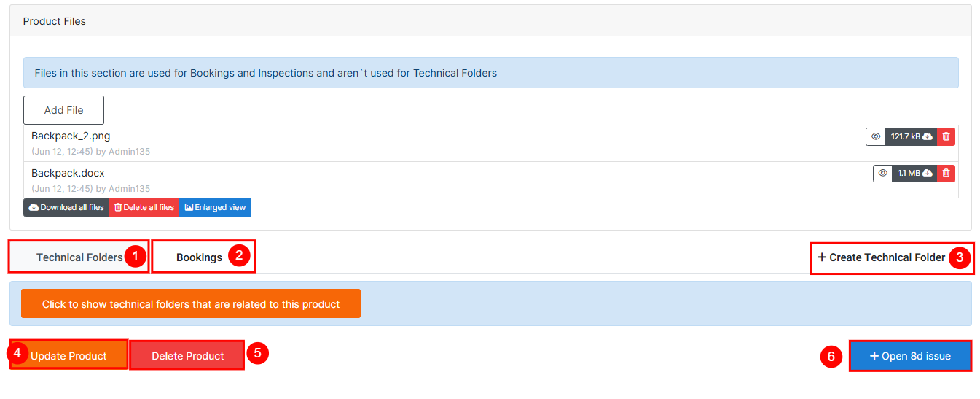Switch to the Bookings tab
This screenshot has width=980, height=399.
199,257
